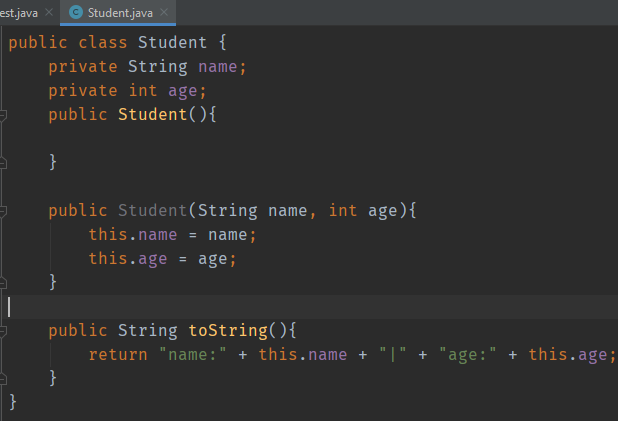The height and width of the screenshot is (421, 618).
Task: Click the 'toString' method name
Action: click(228, 331)
